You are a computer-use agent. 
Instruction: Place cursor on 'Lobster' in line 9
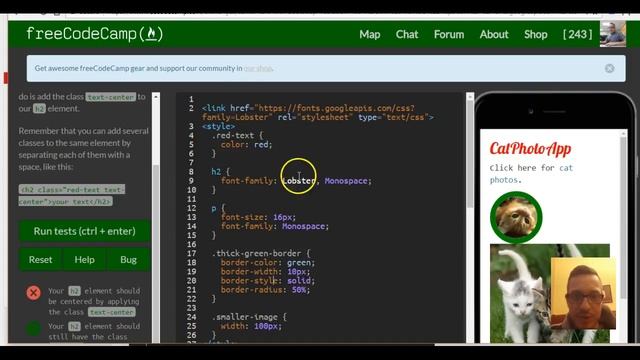click(x=299, y=181)
